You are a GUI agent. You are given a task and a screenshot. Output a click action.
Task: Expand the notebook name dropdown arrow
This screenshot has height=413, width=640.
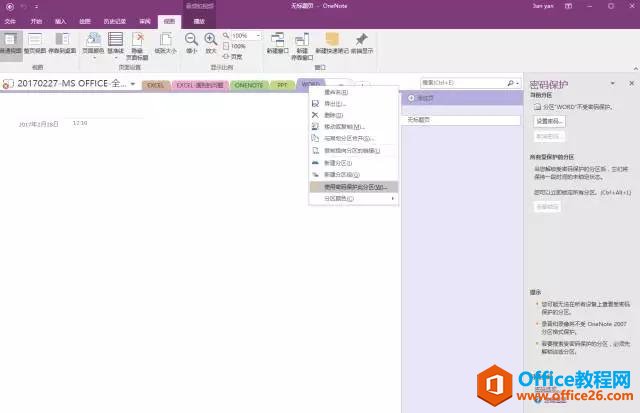click(133, 84)
